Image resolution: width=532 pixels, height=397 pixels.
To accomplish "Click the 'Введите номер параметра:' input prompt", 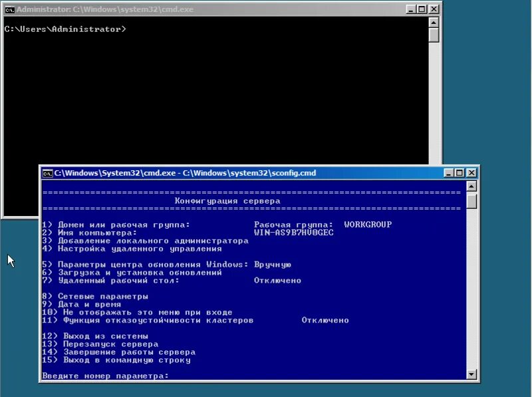I will (105, 376).
